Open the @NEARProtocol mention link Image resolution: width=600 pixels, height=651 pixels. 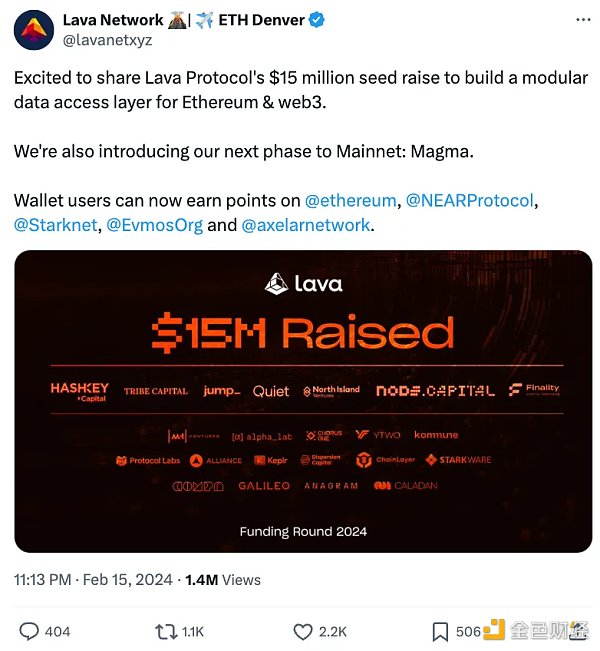point(470,200)
